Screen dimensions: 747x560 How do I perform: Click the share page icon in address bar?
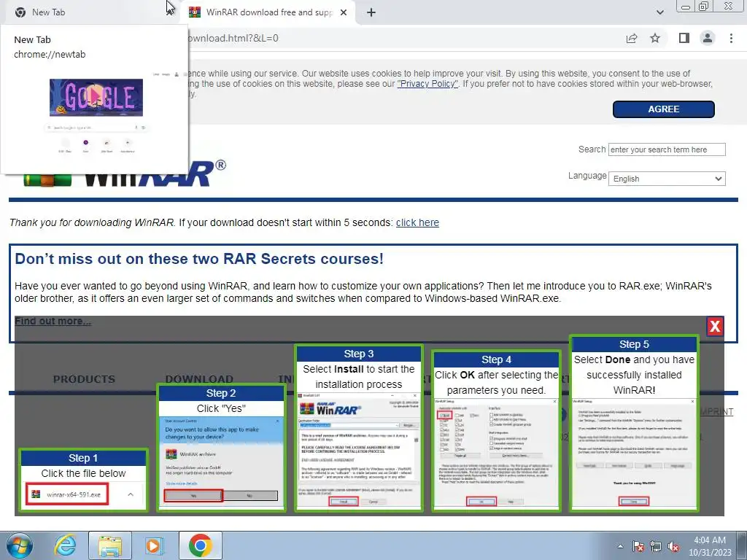632,38
